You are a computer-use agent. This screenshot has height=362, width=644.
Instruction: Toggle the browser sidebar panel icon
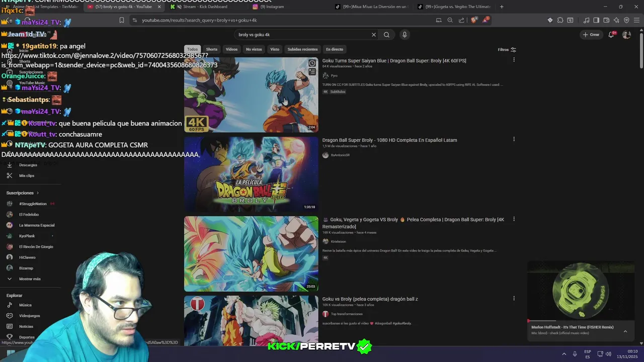pos(596,20)
